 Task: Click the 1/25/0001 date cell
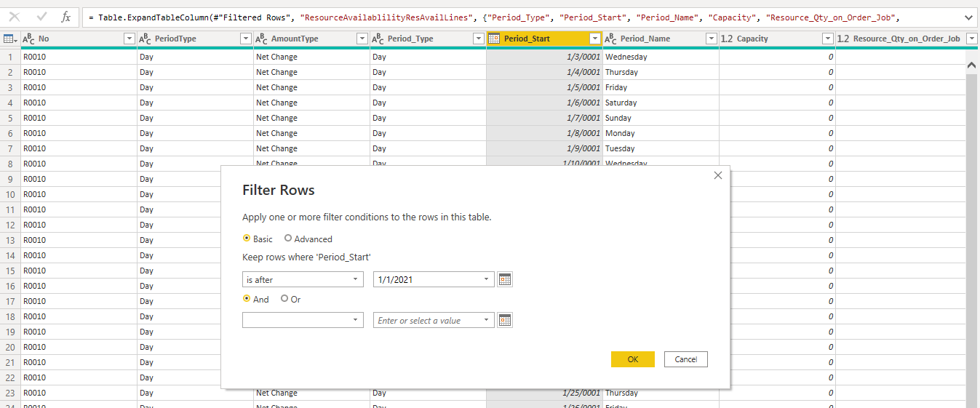click(x=544, y=393)
